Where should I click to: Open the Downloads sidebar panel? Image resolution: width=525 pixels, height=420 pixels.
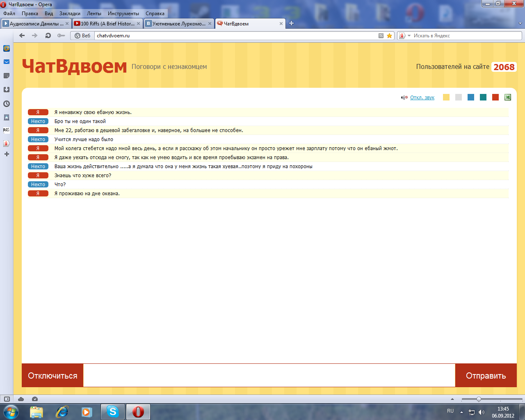point(7,89)
